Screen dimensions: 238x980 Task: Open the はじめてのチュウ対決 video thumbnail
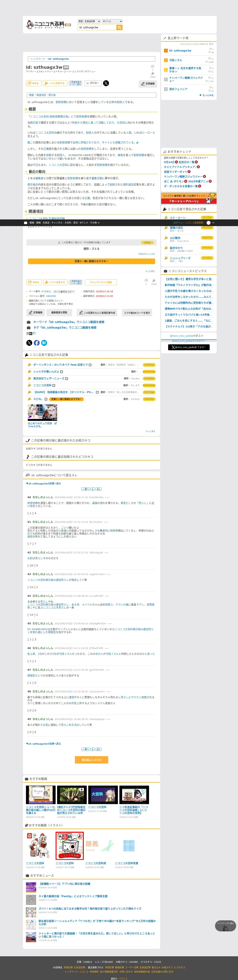pos(42,412)
